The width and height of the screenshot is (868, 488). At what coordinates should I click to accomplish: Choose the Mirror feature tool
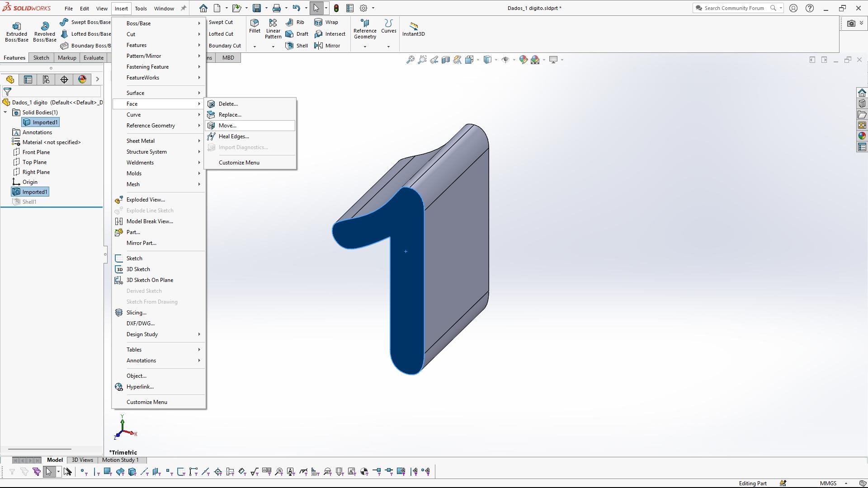click(x=327, y=46)
